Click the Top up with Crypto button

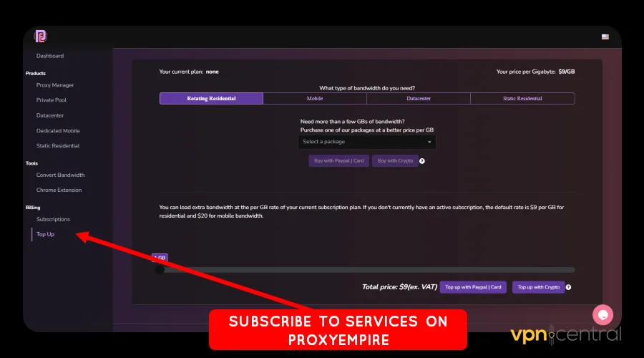click(538, 287)
